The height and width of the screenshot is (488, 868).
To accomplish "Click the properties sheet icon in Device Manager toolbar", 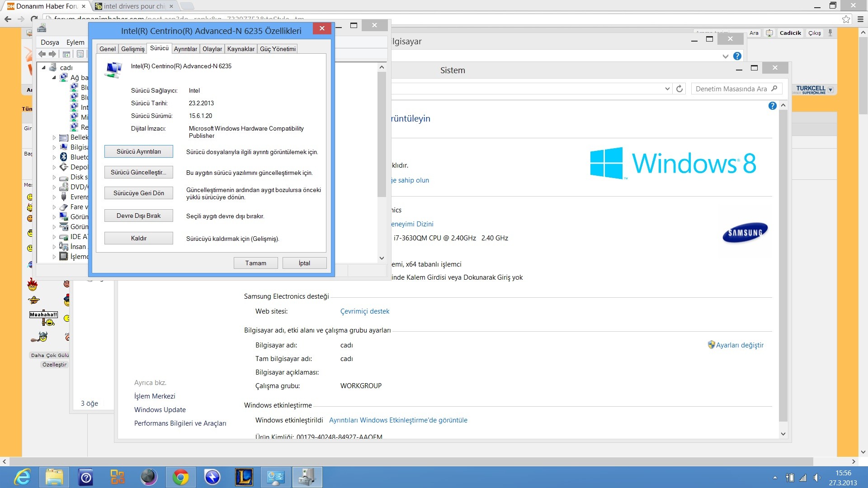I will click(80, 54).
